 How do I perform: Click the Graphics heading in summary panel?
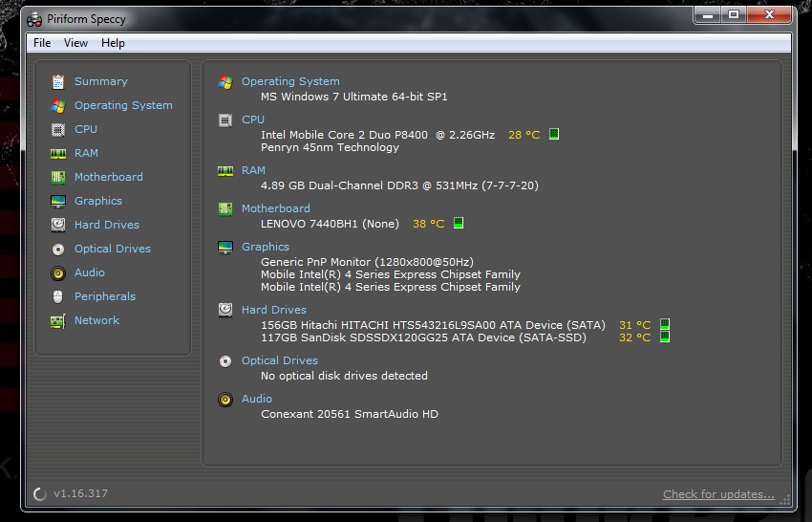(266, 247)
